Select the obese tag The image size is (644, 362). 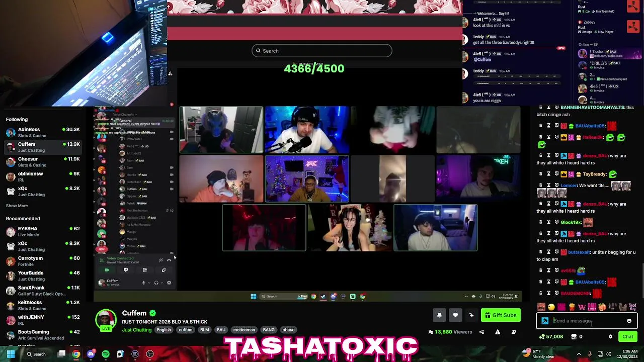(288, 330)
